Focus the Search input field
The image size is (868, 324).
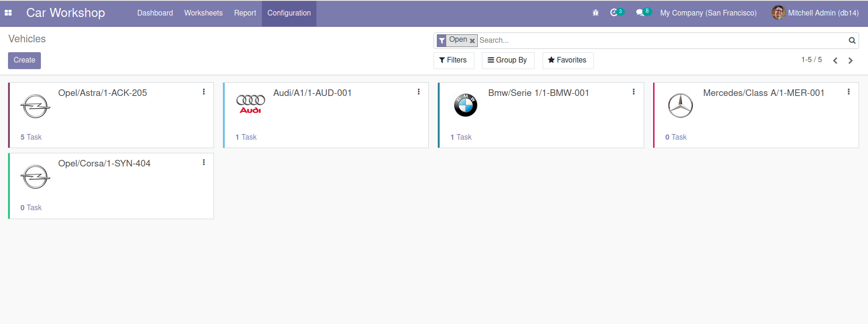(x=658, y=40)
